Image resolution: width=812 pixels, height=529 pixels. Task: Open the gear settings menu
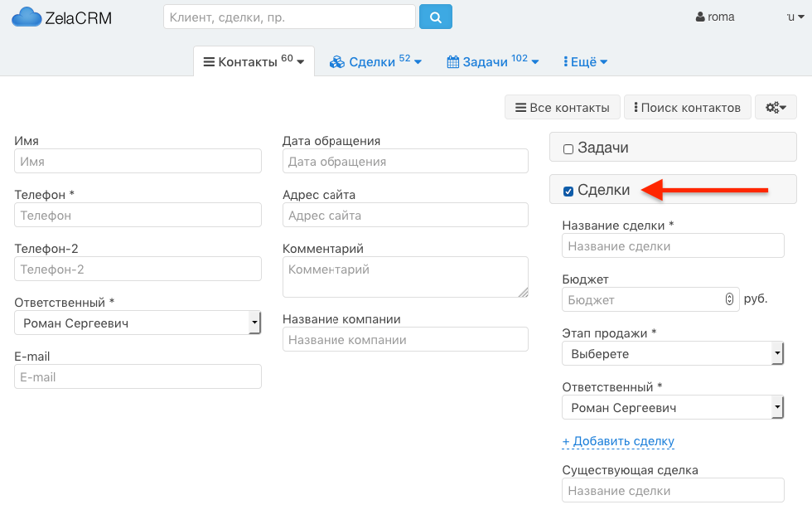776,107
